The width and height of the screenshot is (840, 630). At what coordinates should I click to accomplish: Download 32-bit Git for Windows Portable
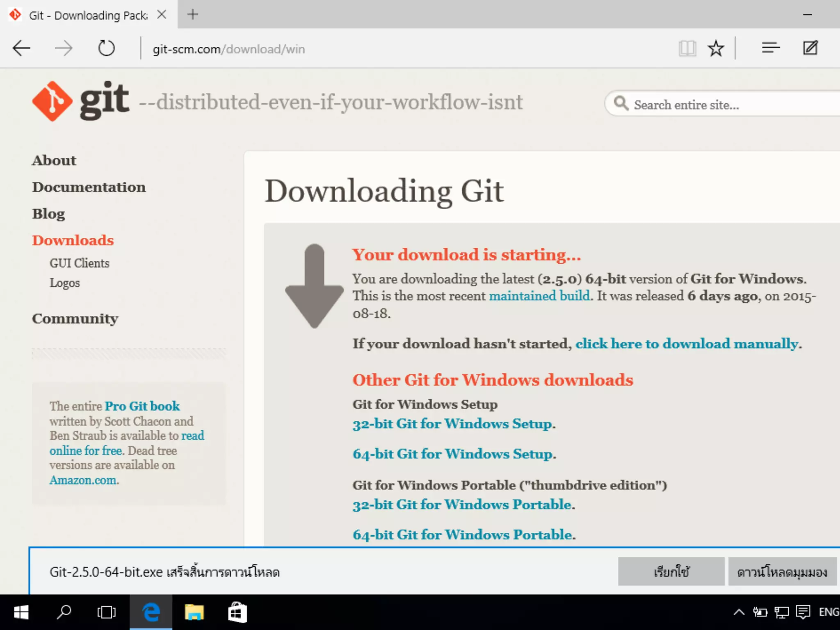tap(463, 504)
